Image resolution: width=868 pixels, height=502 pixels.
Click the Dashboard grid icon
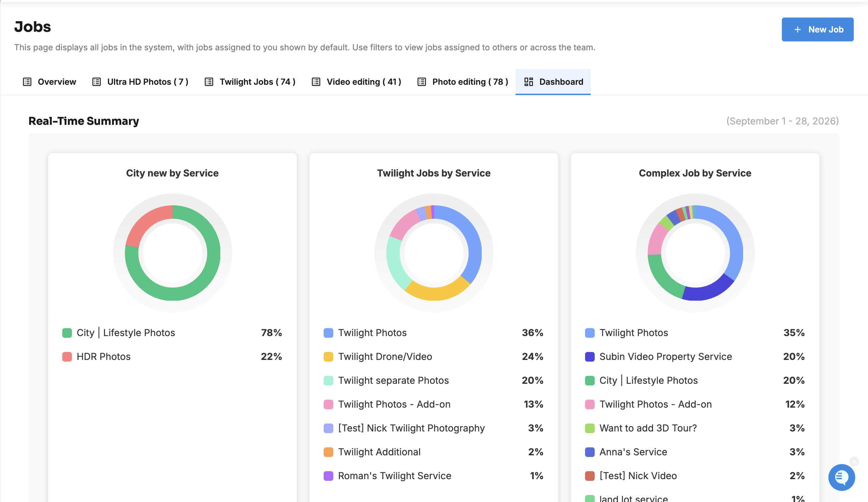click(528, 82)
